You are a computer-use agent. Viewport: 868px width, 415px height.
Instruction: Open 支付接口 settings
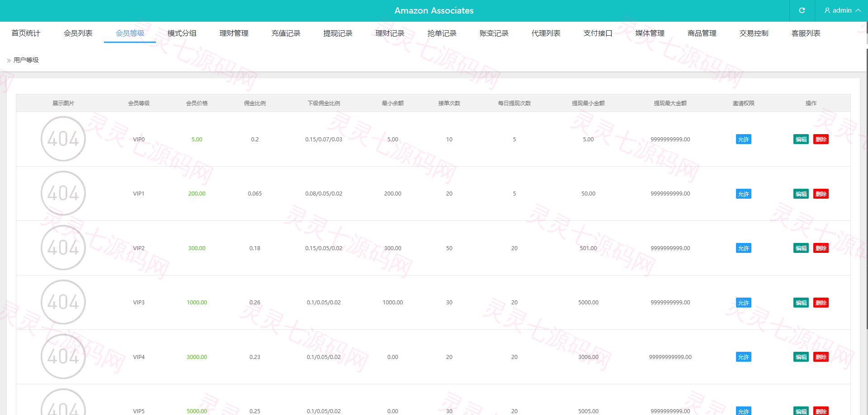[x=598, y=33]
